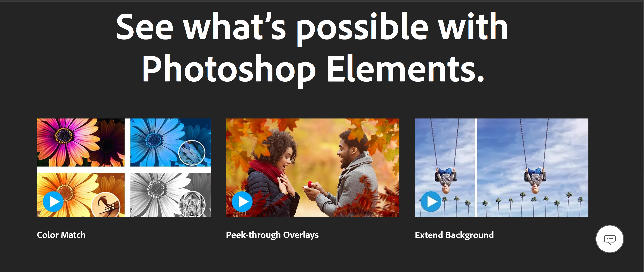This screenshot has height=272, width=644.
Task: Click the Photoshop Elements heading text
Action: coord(313,69)
